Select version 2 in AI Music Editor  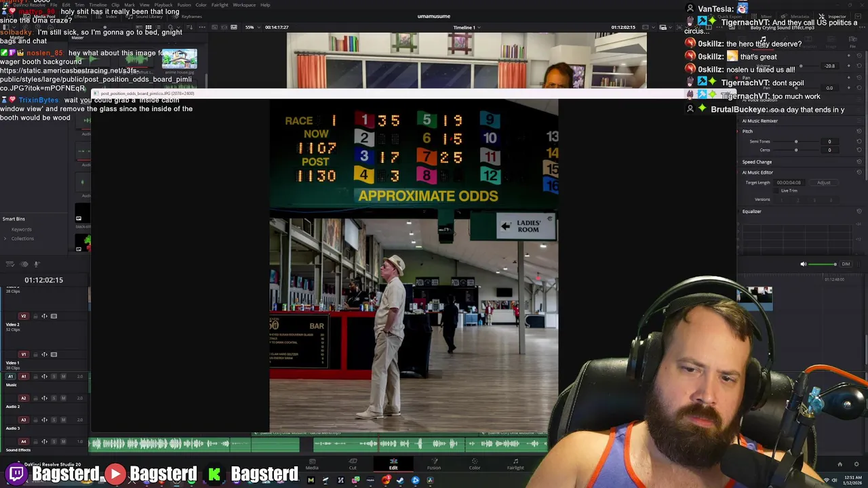[x=798, y=200]
